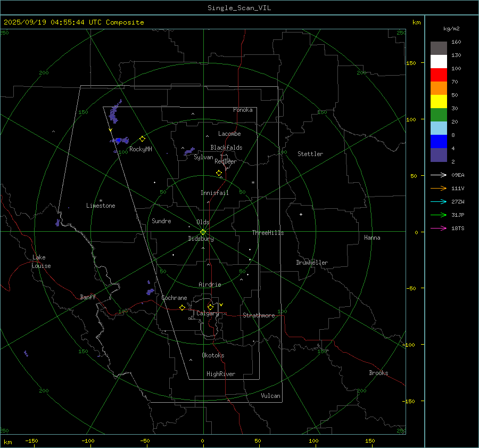The width and height of the screenshot is (479, 448).
Task: Select the green 31JP arrow icon
Action: coord(439,215)
